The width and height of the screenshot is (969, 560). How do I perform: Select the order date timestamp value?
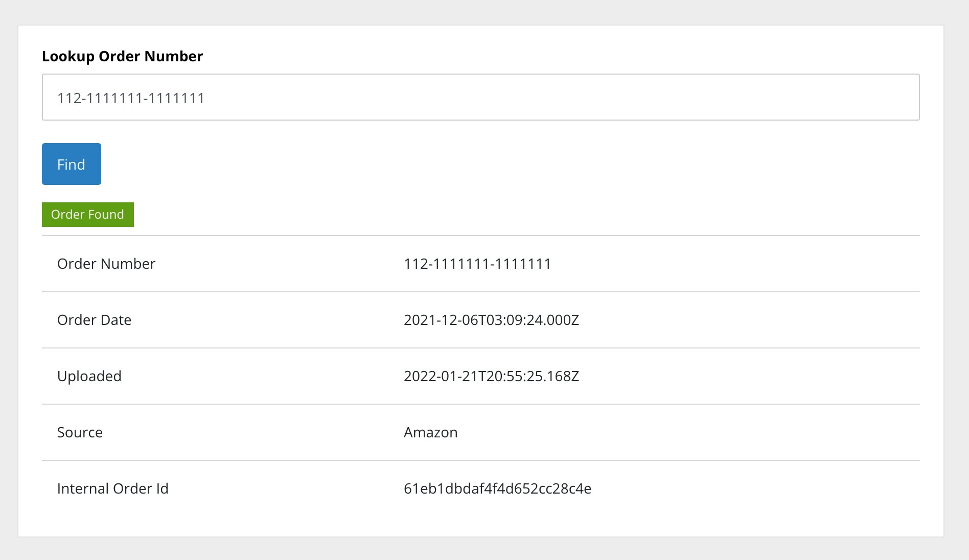(491, 320)
